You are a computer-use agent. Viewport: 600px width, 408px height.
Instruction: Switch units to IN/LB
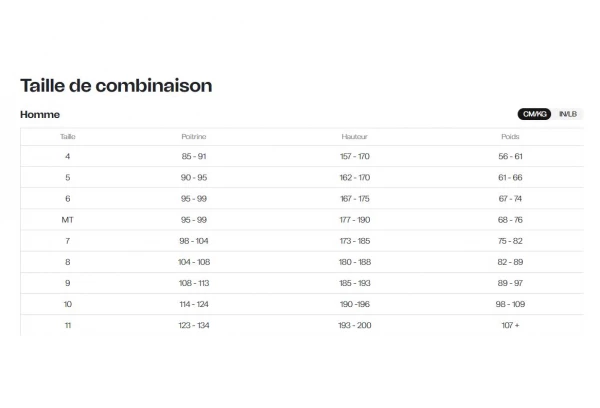coord(568,114)
